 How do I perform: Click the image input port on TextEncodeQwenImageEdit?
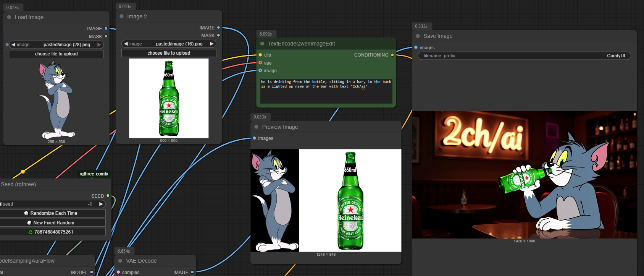(260, 70)
